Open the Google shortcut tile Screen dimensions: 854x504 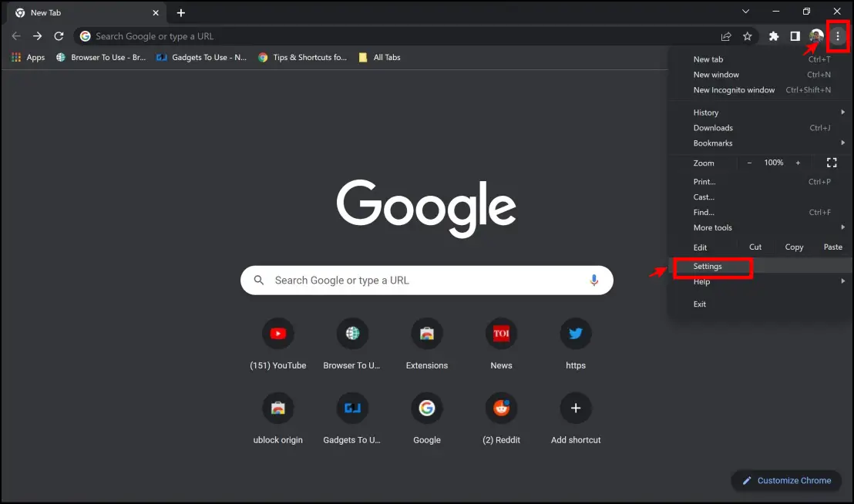click(x=427, y=418)
